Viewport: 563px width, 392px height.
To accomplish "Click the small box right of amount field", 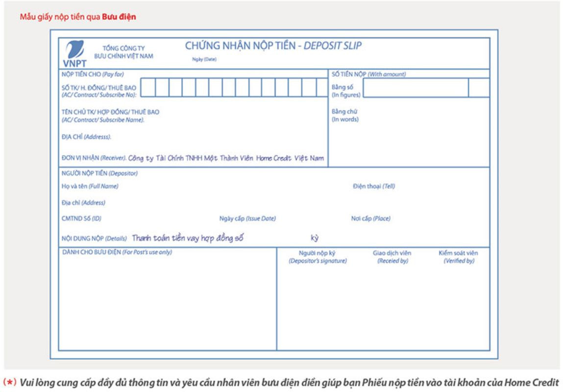I will tap(479, 88).
